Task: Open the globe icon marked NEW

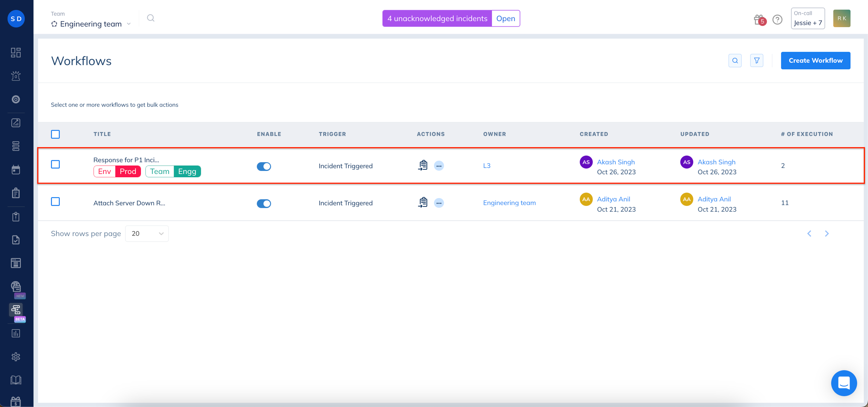Action: tap(16, 287)
